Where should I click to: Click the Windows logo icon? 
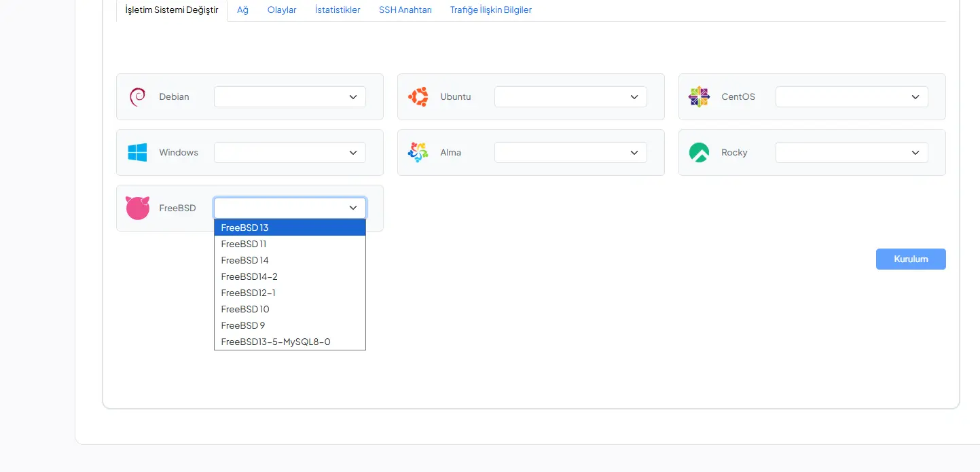pyautogui.click(x=137, y=152)
